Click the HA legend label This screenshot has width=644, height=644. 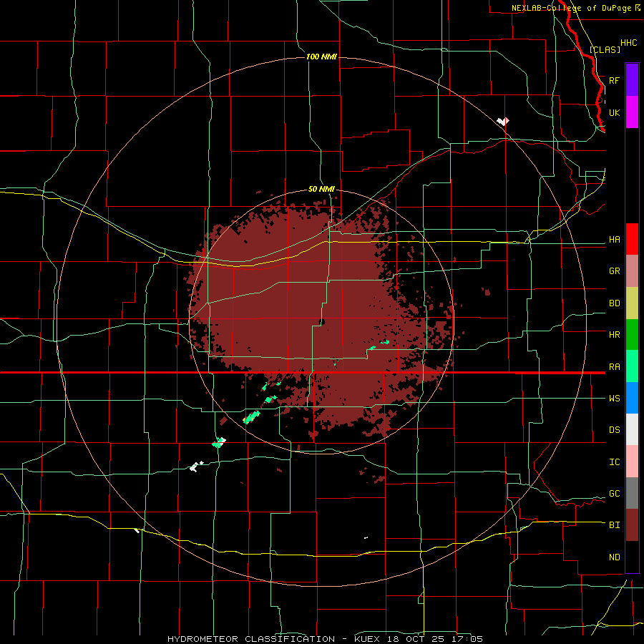click(614, 240)
